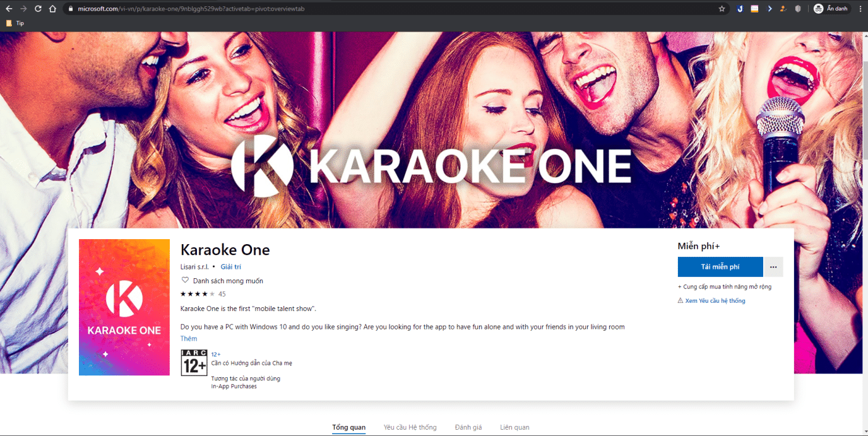This screenshot has height=436, width=868.
Task: Select the Tổng quan tab
Action: 349,428
